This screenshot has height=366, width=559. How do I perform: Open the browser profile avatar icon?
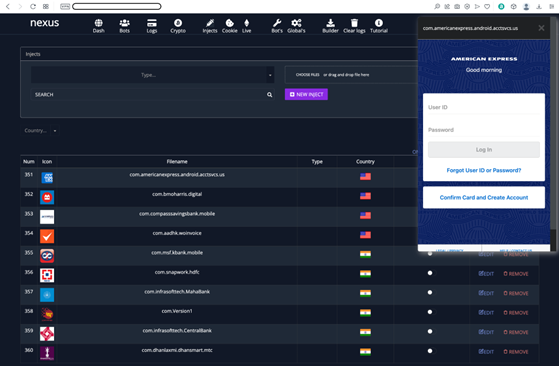[x=526, y=6]
